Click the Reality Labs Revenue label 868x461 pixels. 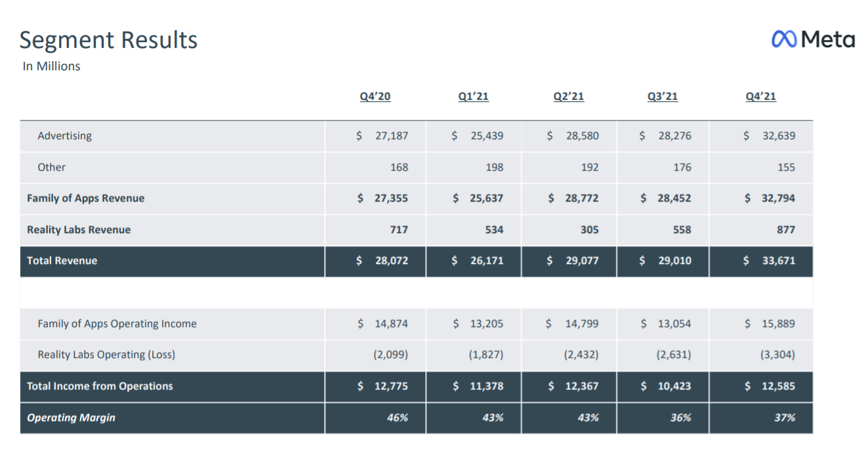[79, 230]
